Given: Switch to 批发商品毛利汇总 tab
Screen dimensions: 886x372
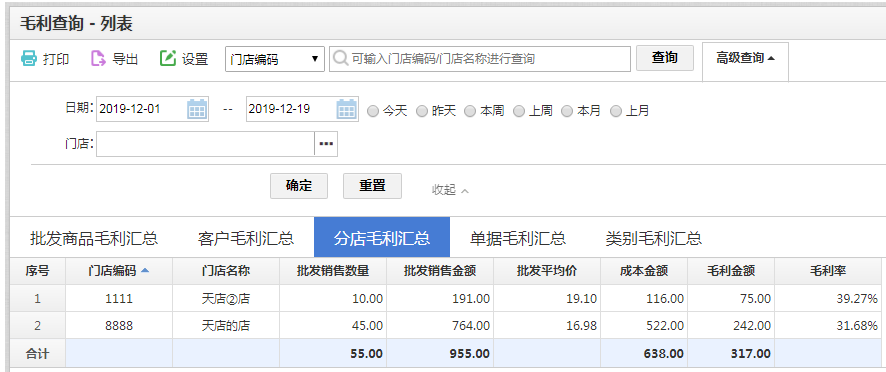Looking at the screenshot, I should tap(94, 238).
